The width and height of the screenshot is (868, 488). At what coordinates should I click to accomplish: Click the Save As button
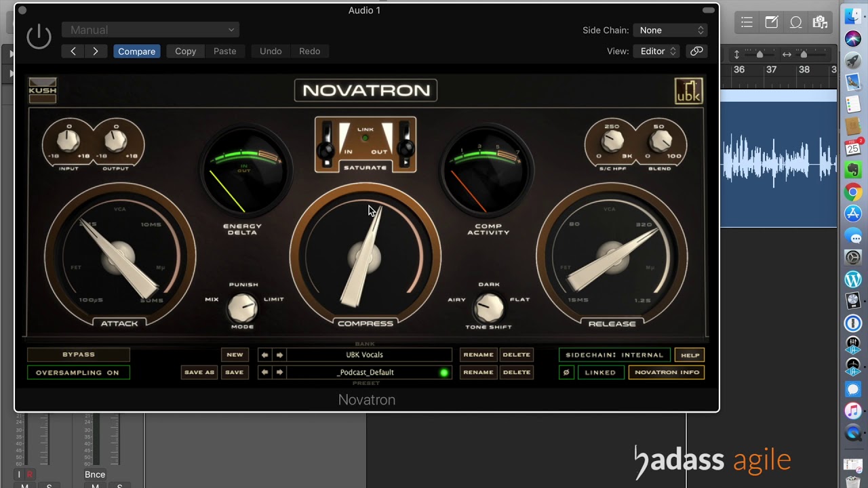(199, 372)
